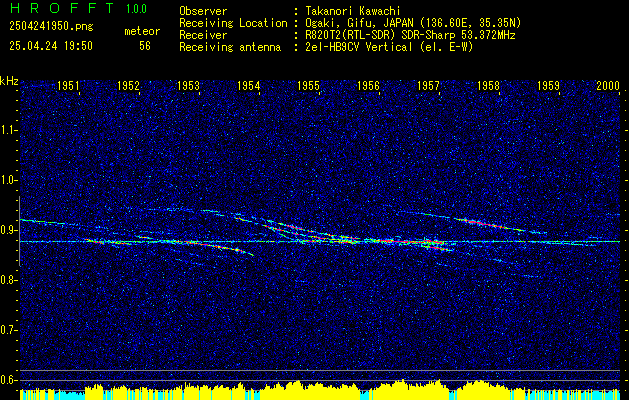629x400 pixels.
Task: Click time marker 1952
Action: pos(128,85)
